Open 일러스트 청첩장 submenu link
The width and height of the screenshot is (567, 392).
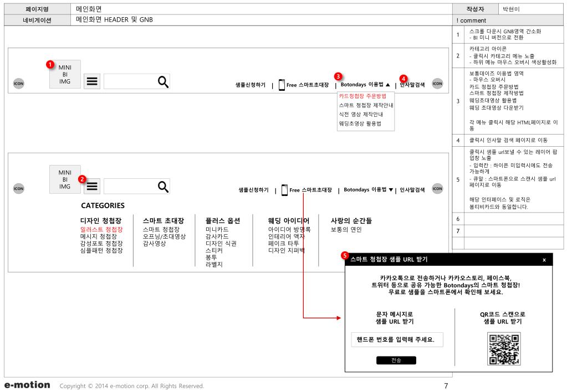pos(101,229)
